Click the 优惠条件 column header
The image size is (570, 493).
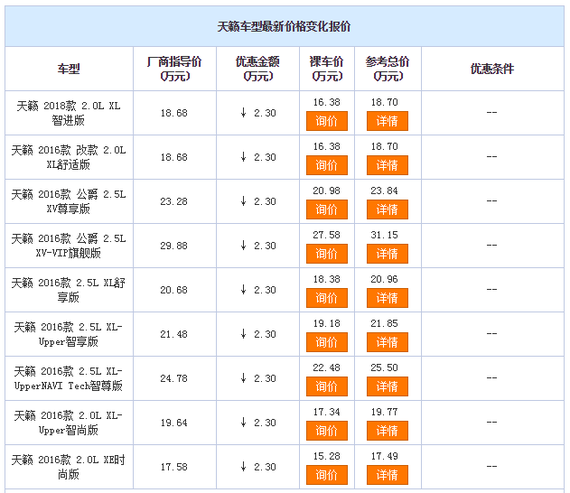tap(492, 69)
